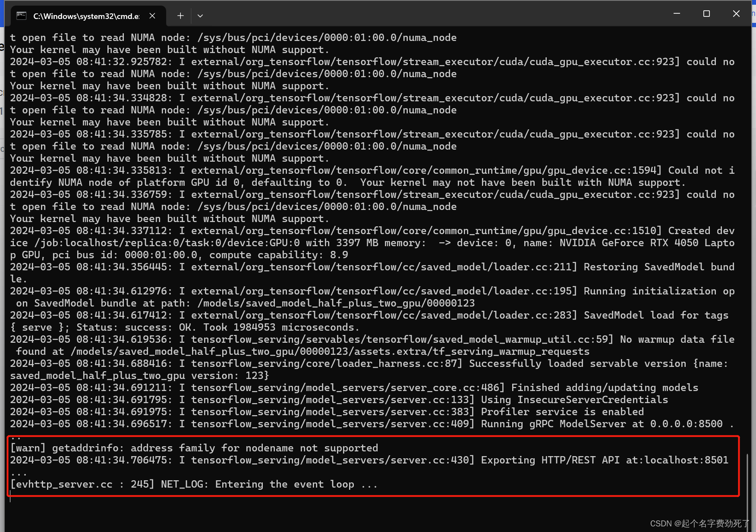Click the close X on the cmd.exe tab

point(152,16)
